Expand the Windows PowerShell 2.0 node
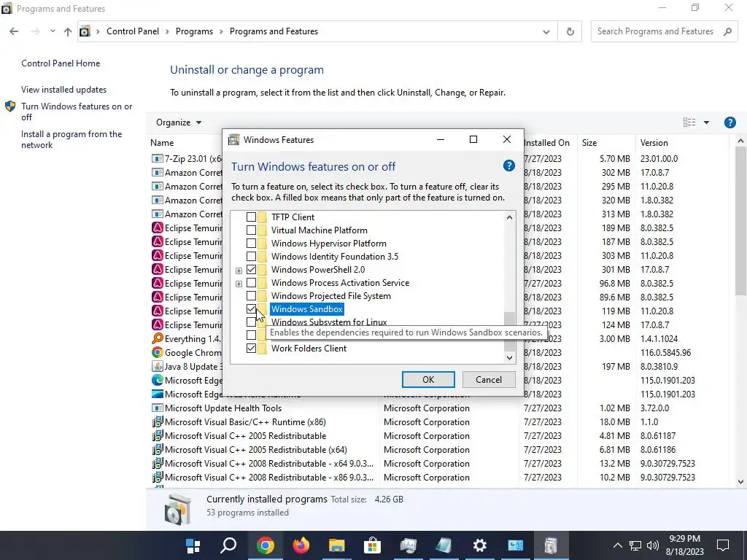Screen dimensions: 747x560 [x=239, y=271]
